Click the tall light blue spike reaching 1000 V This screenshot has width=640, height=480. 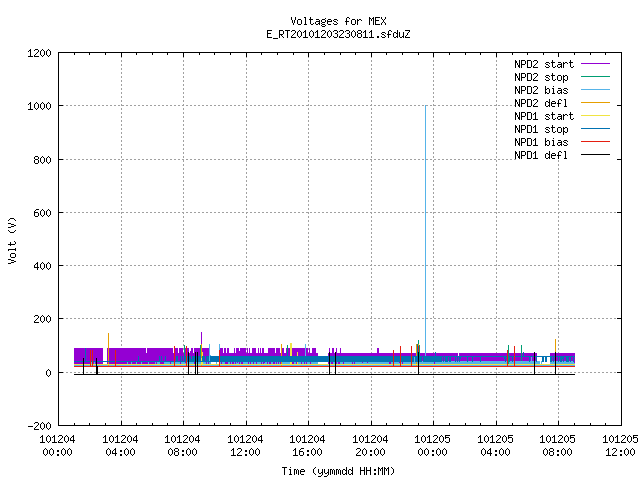(x=426, y=229)
